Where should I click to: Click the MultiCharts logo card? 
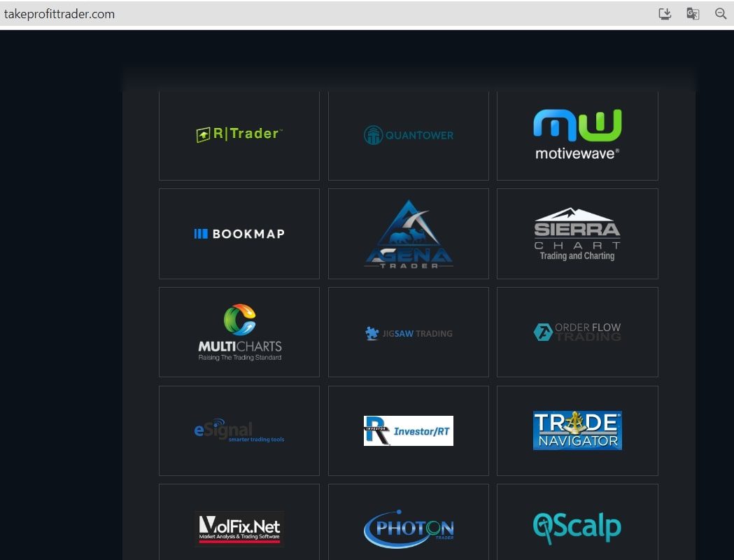tap(239, 332)
